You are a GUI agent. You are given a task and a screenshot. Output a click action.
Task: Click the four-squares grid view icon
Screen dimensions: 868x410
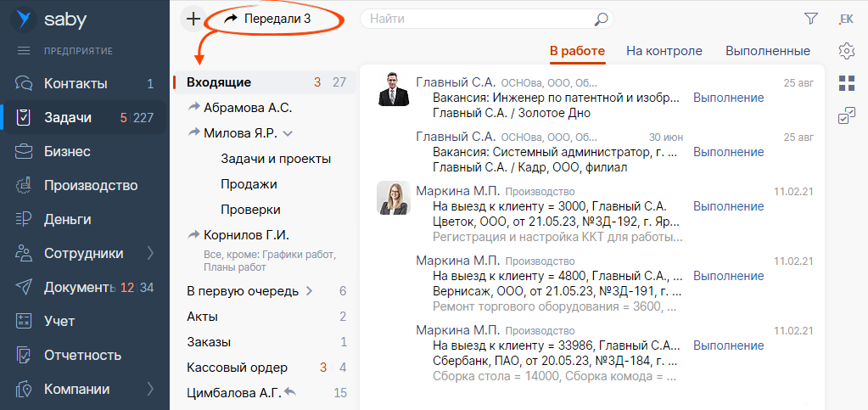[847, 83]
